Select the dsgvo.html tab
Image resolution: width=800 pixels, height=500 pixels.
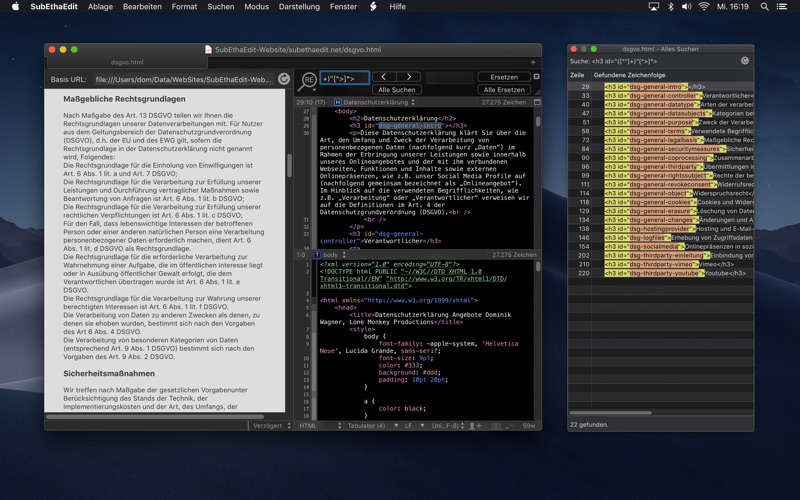127,62
